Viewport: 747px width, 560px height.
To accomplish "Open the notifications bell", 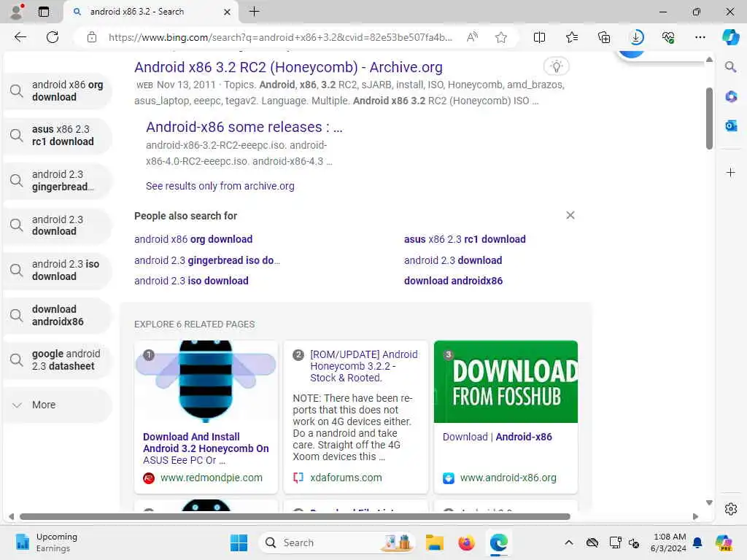I will click(x=697, y=542).
